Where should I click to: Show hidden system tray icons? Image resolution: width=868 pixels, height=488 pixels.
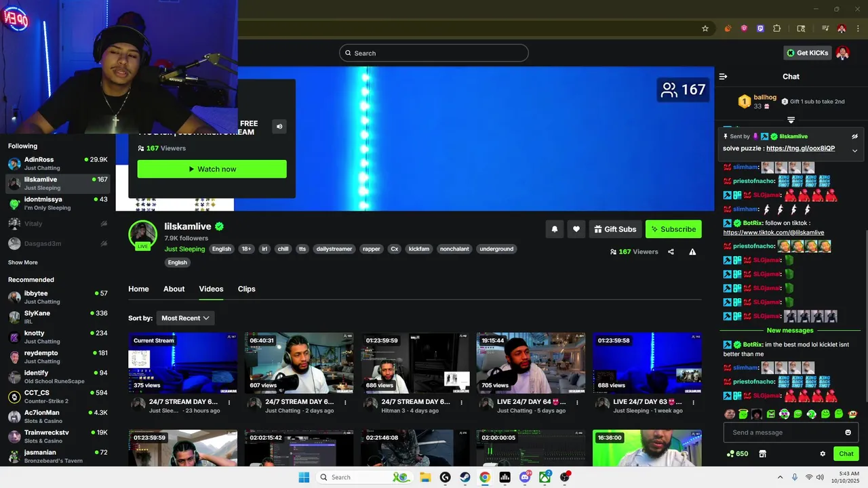[x=780, y=477]
